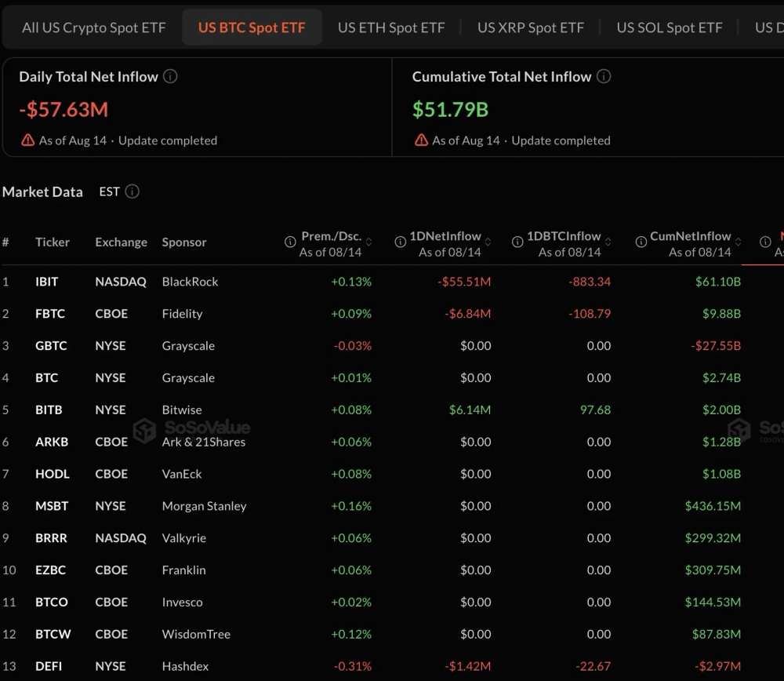Click IBIT's -$55.51M net inflow value

(x=464, y=282)
